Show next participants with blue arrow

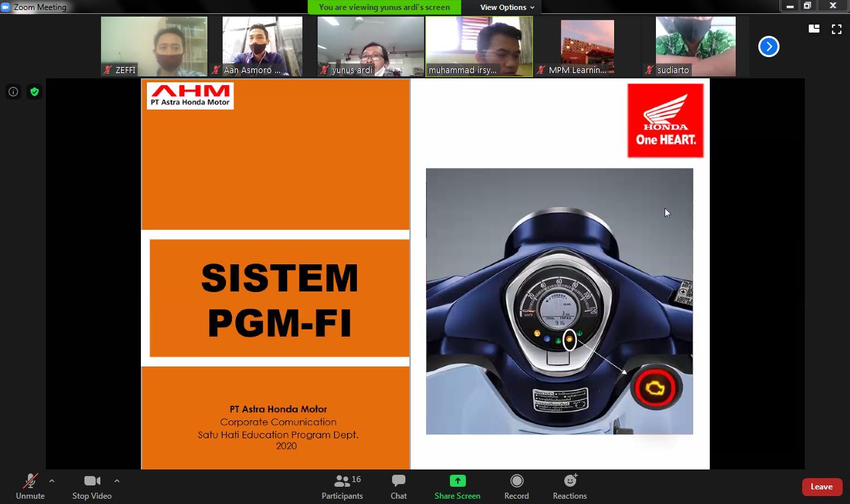point(768,46)
